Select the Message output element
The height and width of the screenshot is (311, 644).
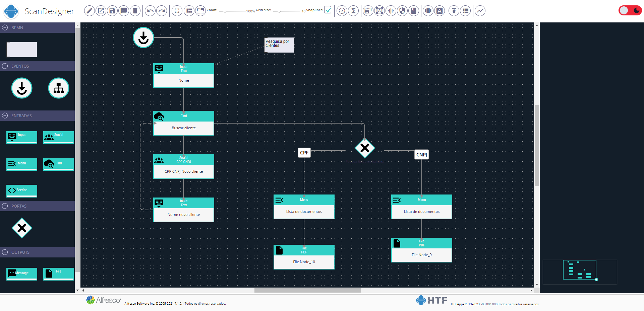pos(22,274)
